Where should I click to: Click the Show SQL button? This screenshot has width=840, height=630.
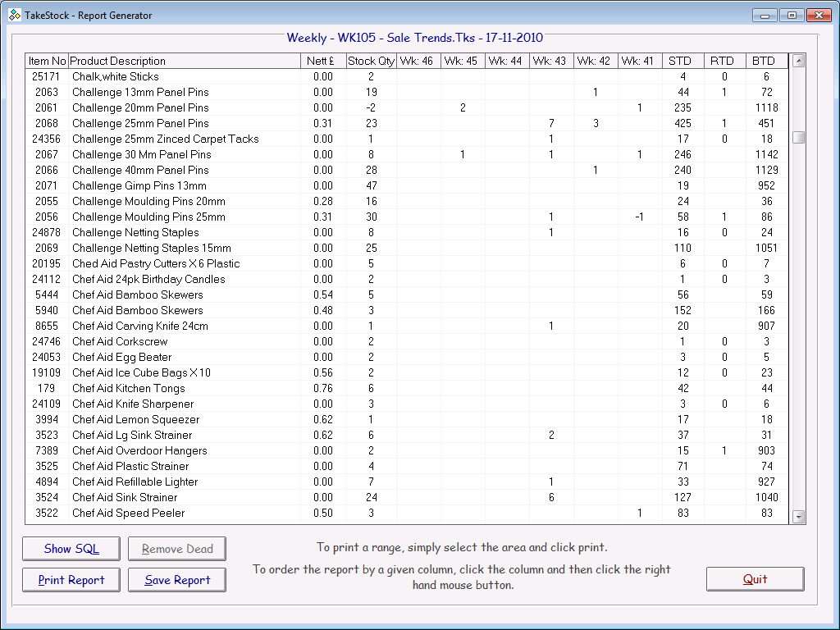coord(71,549)
